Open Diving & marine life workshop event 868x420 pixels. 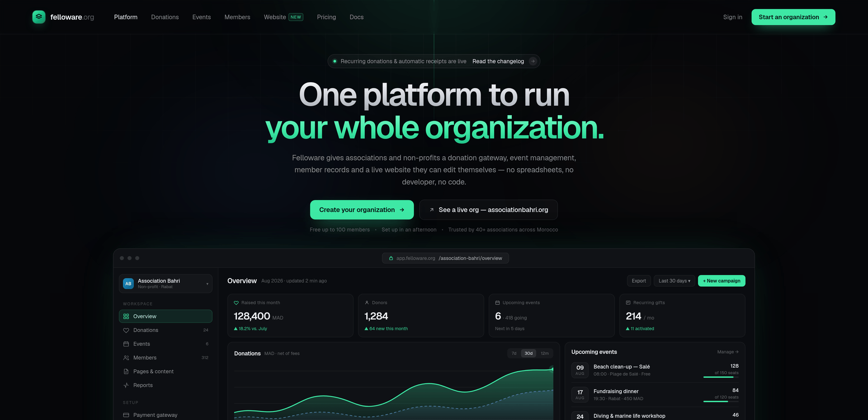coord(655,415)
